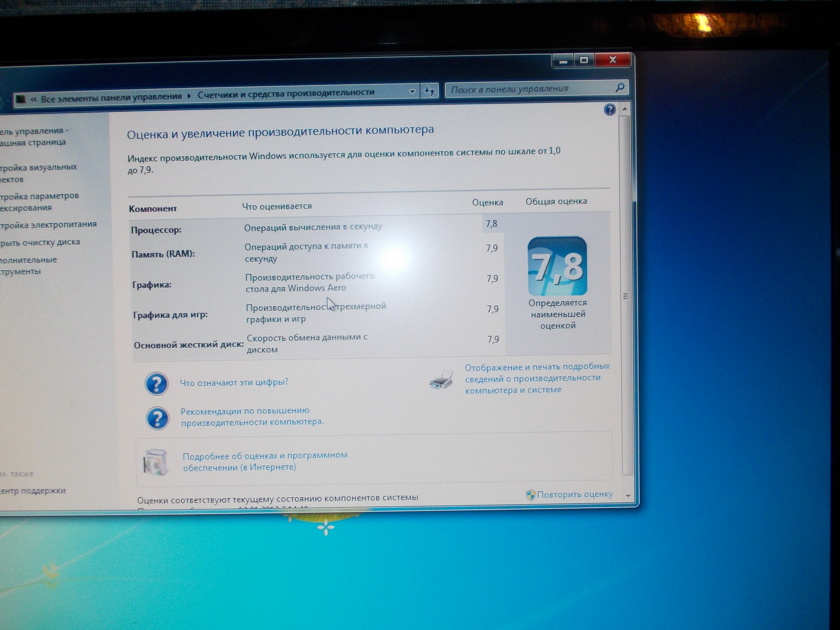The height and width of the screenshot is (630, 840).
Task: Open the Control Panel home page sidebar link
Action: (x=34, y=137)
